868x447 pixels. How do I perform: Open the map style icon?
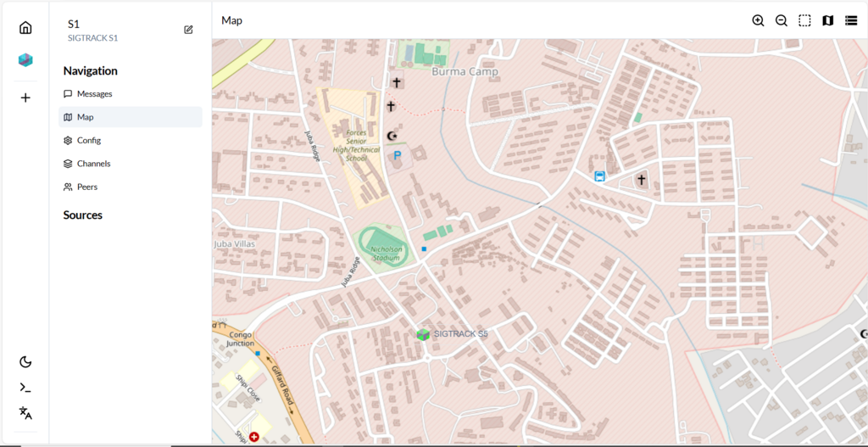(x=827, y=20)
